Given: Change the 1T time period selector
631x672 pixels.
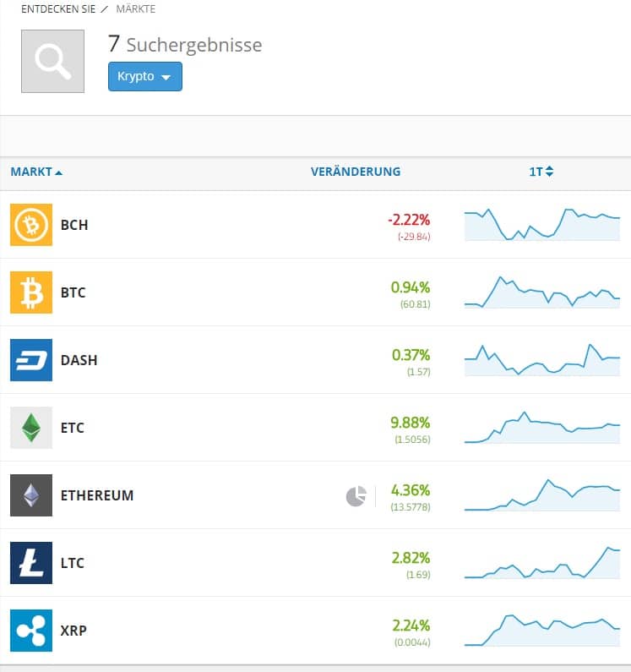Looking at the screenshot, I should tap(541, 172).
